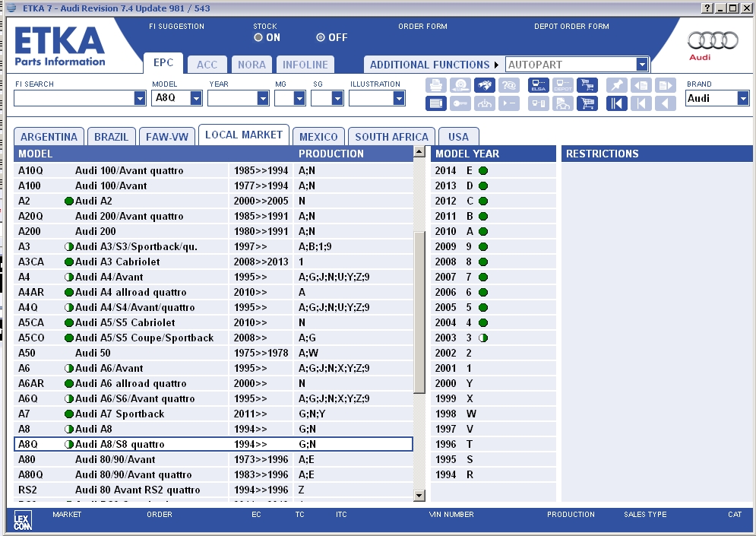Viewport: 756px width, 536px height.
Task: Open the ELSA link icon
Action: tap(539, 85)
